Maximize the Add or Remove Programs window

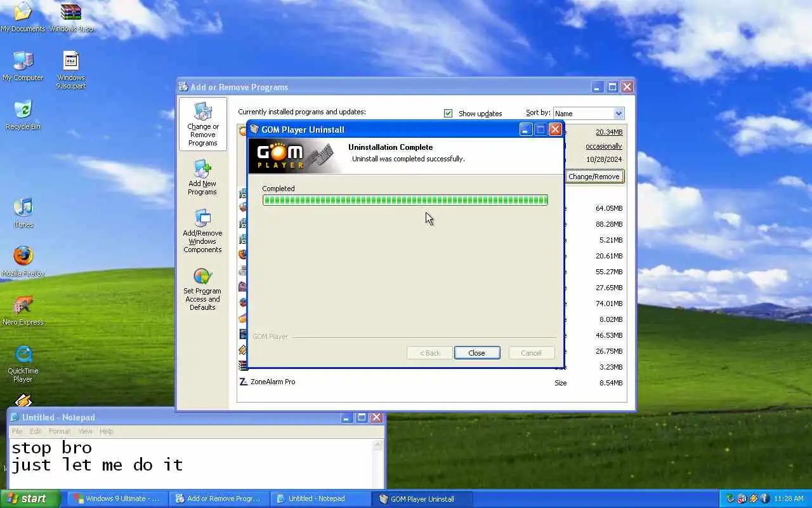(612, 87)
